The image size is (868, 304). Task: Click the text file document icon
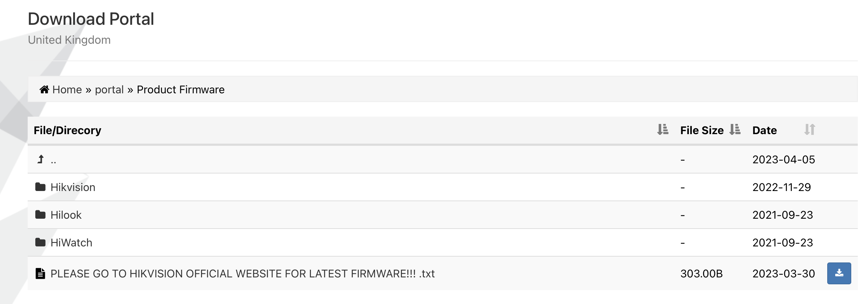pos(40,274)
